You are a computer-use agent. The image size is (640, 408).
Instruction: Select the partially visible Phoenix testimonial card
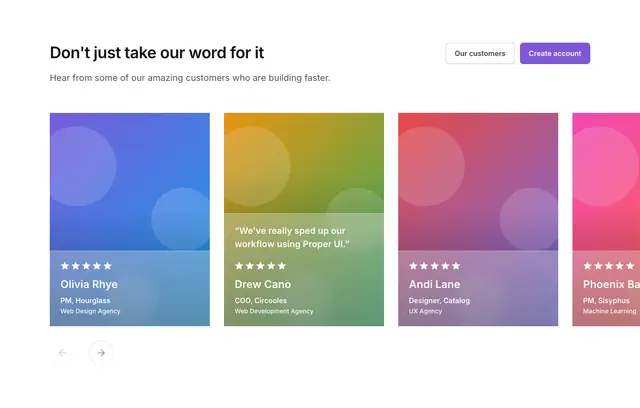pos(606,220)
